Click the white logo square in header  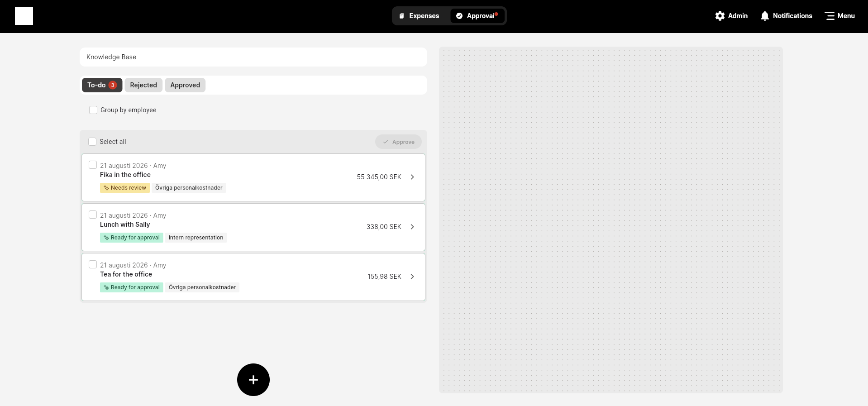pos(24,16)
